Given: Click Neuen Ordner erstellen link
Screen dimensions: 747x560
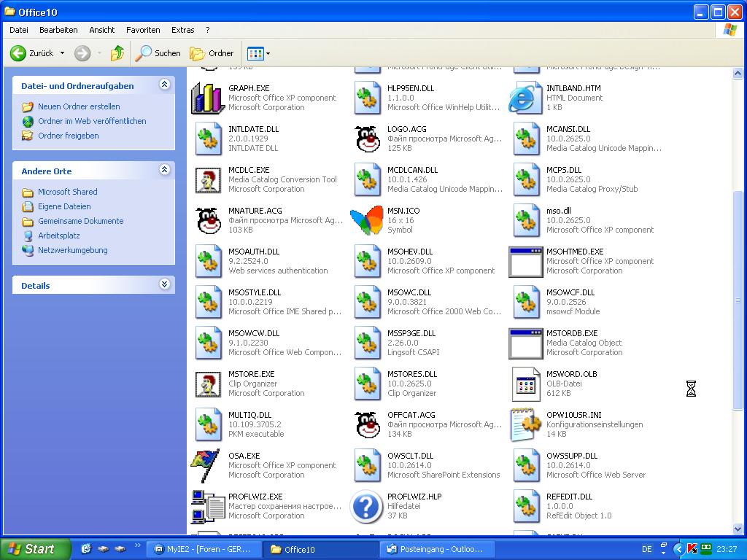Looking at the screenshot, I should (79, 106).
